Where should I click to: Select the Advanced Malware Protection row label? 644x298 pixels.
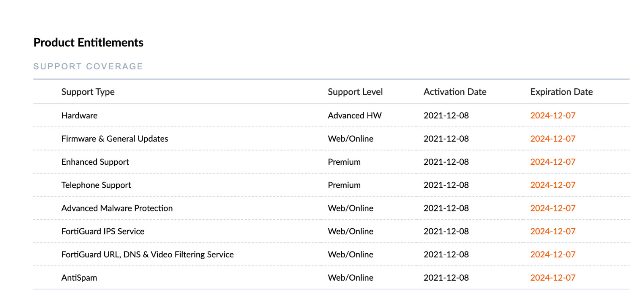[x=117, y=208]
